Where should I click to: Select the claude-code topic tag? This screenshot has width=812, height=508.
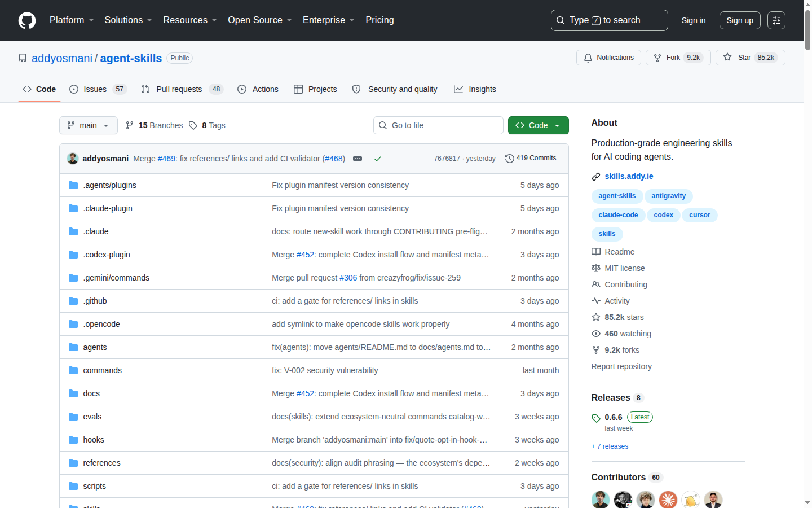tap(618, 215)
